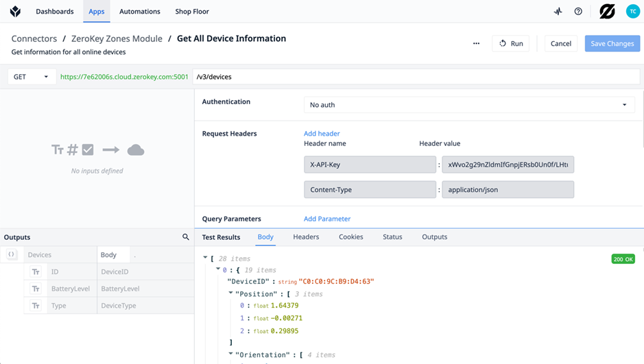This screenshot has width=644, height=364.
Task: Click the Get All Device Information title
Action: coord(231,38)
